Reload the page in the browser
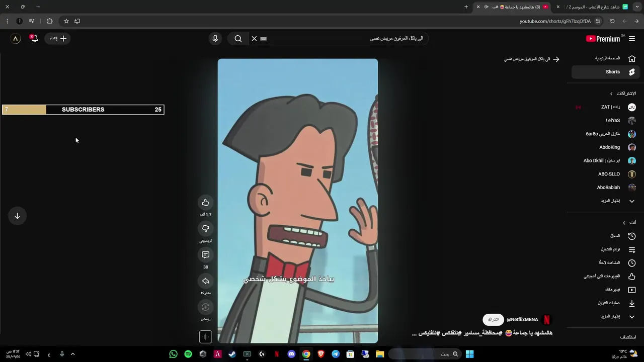 pos(612,21)
